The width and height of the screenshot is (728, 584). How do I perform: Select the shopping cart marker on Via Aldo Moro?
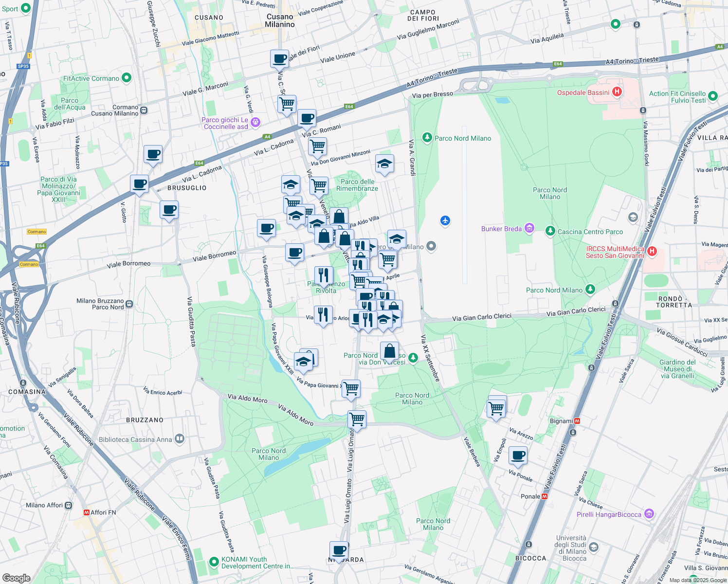point(358,419)
